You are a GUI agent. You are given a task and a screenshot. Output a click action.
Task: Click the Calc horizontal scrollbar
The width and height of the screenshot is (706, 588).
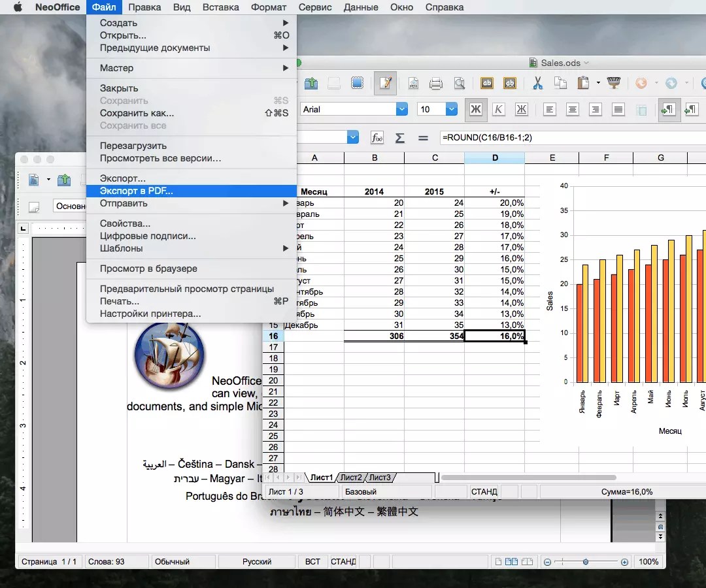pyautogui.click(x=529, y=478)
